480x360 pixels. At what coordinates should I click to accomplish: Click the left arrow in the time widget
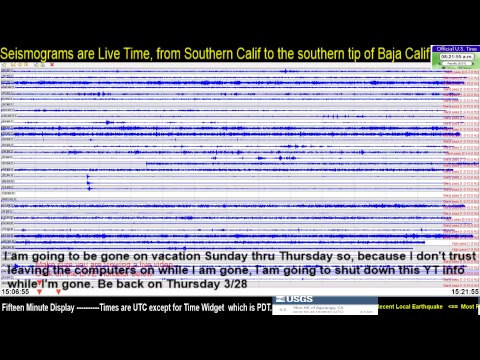click(440, 63)
